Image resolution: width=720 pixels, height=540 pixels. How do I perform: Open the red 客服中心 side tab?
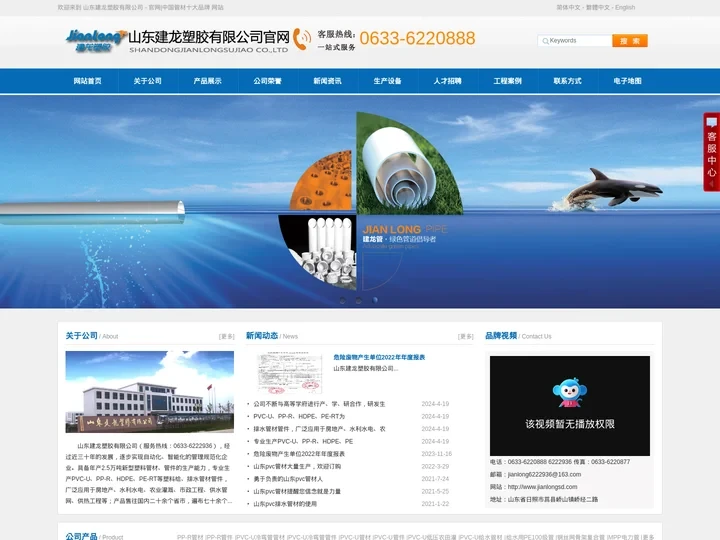(x=711, y=152)
